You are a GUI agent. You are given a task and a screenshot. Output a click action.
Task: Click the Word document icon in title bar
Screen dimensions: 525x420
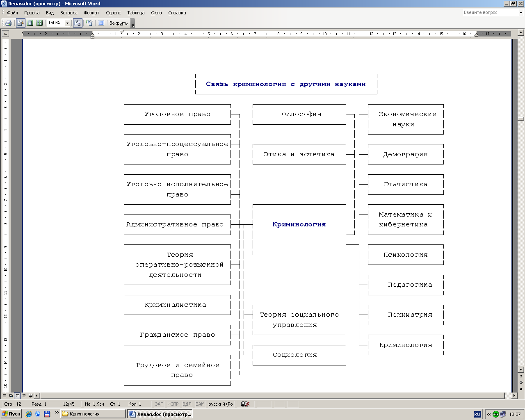click(4, 4)
